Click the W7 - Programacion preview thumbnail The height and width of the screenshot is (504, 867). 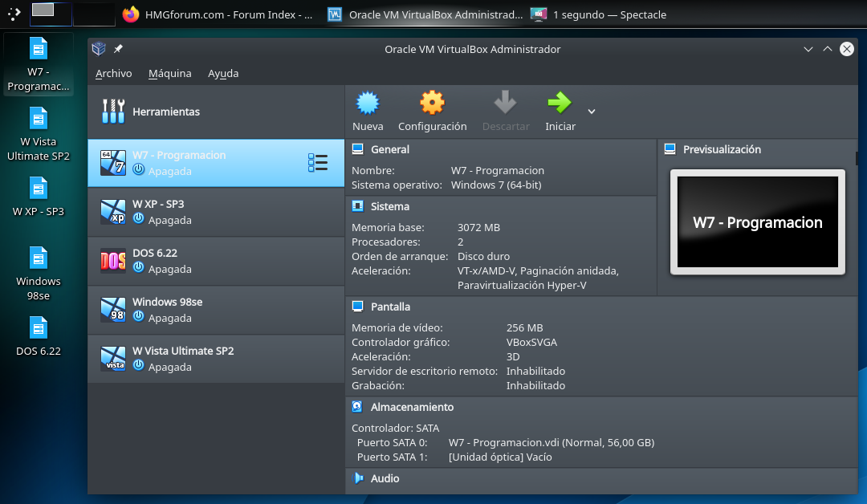(758, 222)
